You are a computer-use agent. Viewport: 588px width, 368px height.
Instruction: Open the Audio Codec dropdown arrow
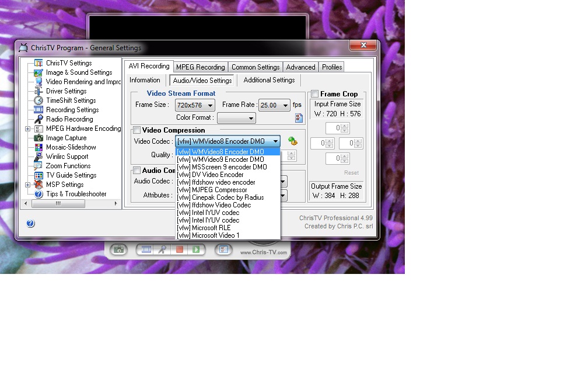[x=283, y=182]
